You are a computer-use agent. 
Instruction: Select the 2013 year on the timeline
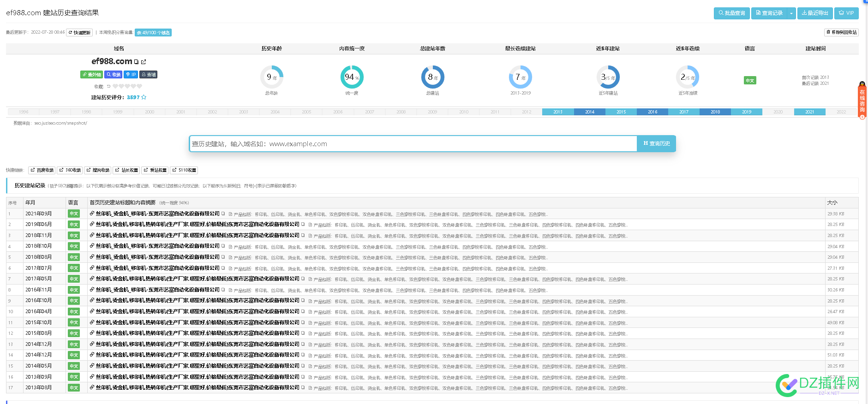pos(558,112)
